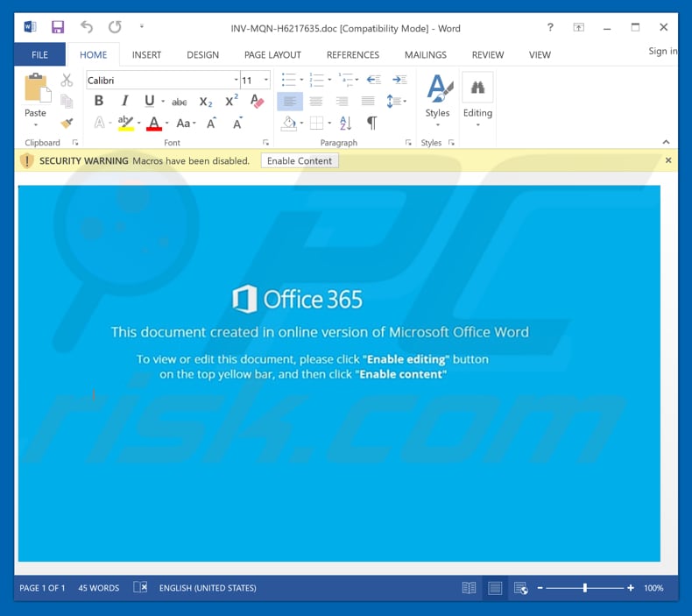Switch to Read Mode view
This screenshot has width=692, height=616.
click(469, 588)
